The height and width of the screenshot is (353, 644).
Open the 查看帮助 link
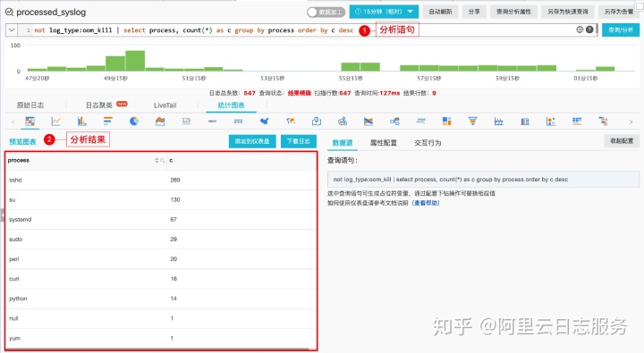[x=426, y=203]
